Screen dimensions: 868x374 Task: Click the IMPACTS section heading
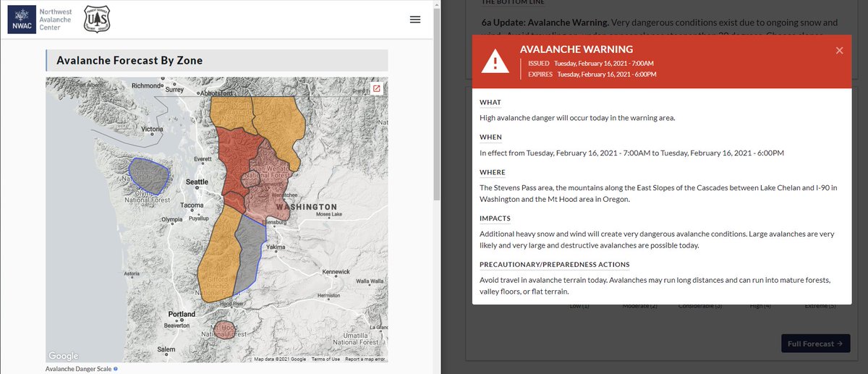[x=495, y=218]
